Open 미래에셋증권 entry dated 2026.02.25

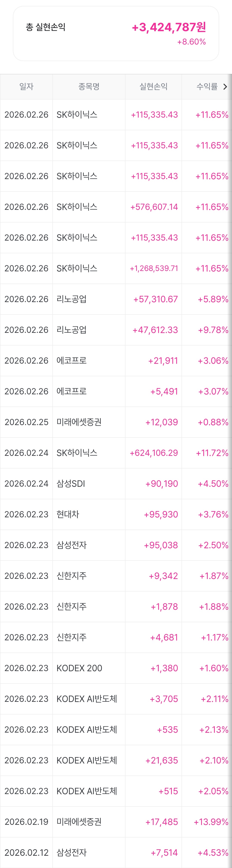point(116,422)
